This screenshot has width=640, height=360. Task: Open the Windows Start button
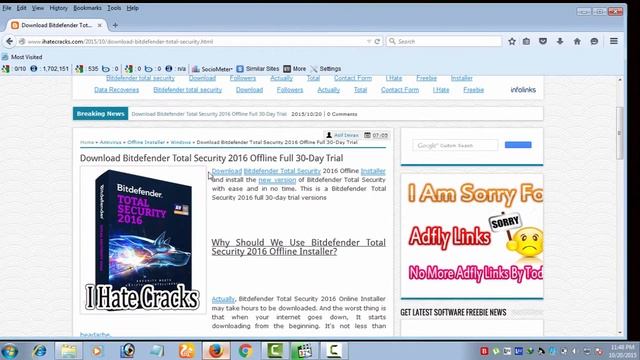pyautogui.click(x=10, y=351)
